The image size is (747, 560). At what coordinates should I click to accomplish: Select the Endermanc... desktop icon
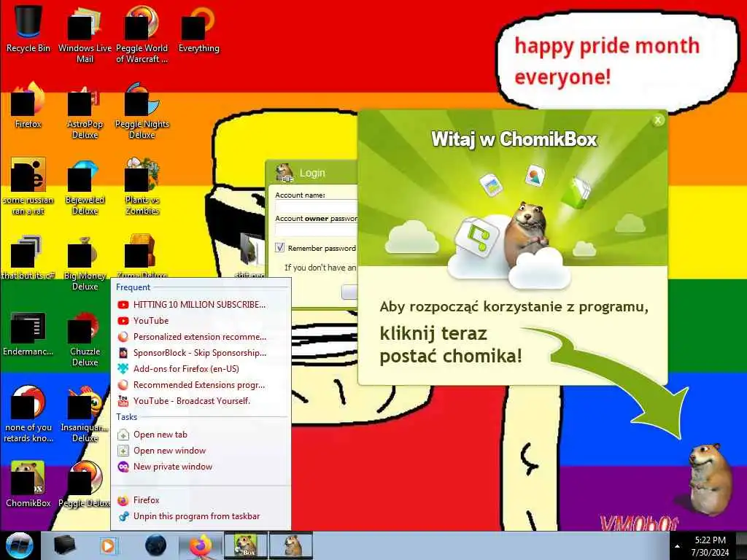coord(28,333)
